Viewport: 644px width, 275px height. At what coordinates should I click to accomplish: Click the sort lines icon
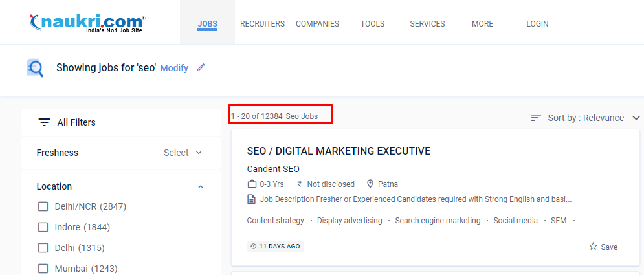click(x=536, y=118)
